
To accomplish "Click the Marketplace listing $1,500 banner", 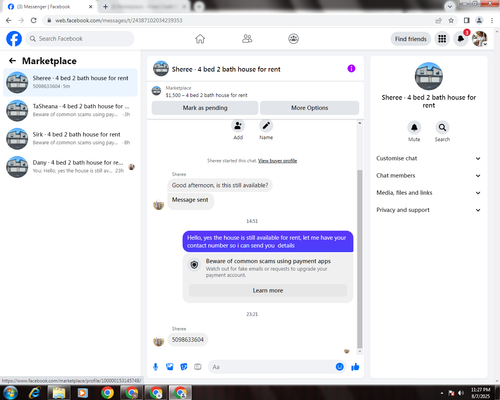I will [255, 92].
